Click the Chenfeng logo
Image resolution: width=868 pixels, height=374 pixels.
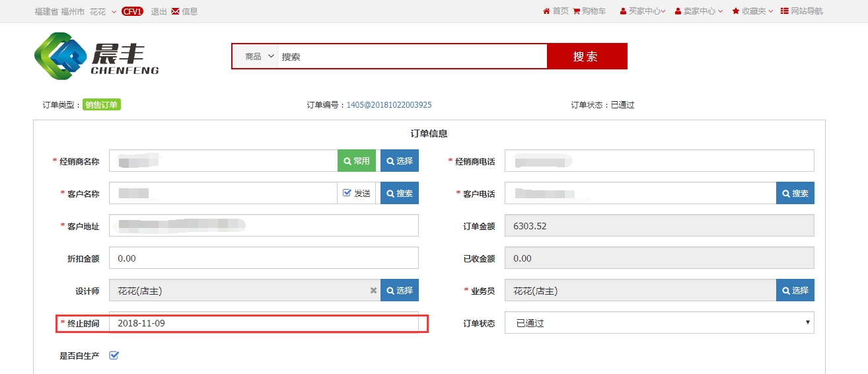[96, 57]
